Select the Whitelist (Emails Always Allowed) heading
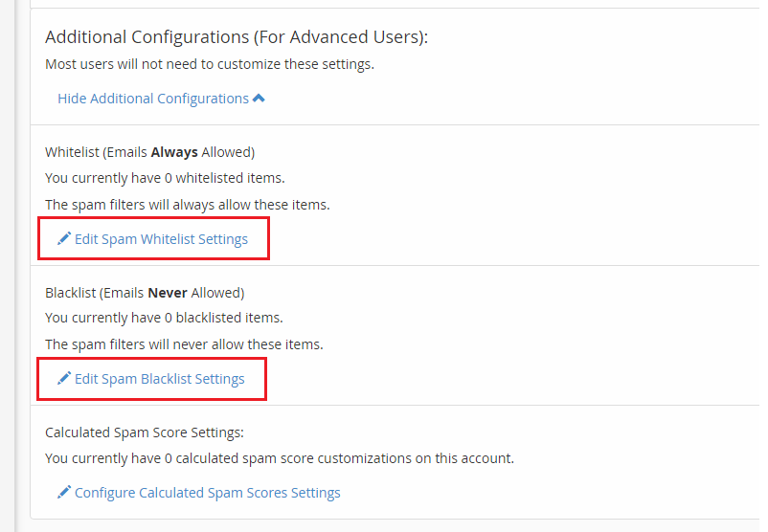 pos(150,152)
